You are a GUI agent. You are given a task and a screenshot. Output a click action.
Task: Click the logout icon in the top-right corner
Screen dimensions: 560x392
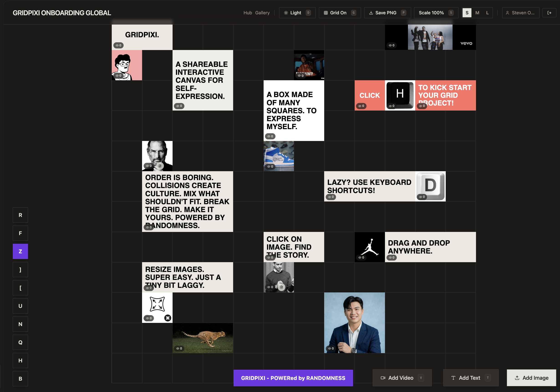550,13
